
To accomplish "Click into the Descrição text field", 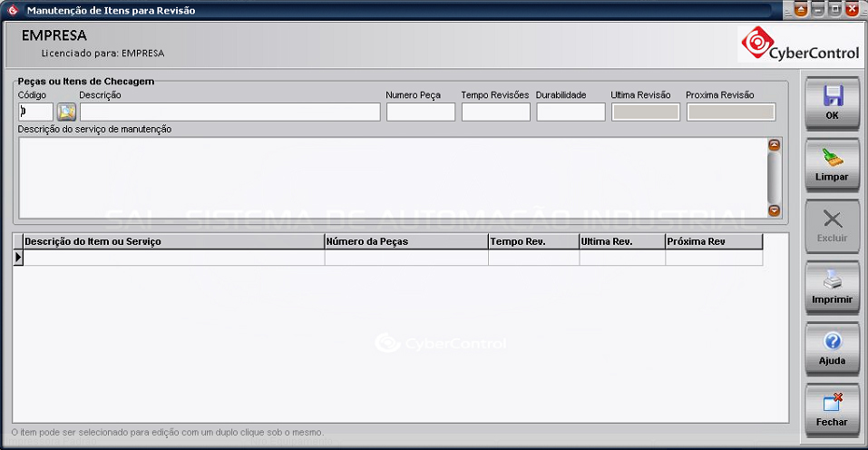I will [229, 112].
